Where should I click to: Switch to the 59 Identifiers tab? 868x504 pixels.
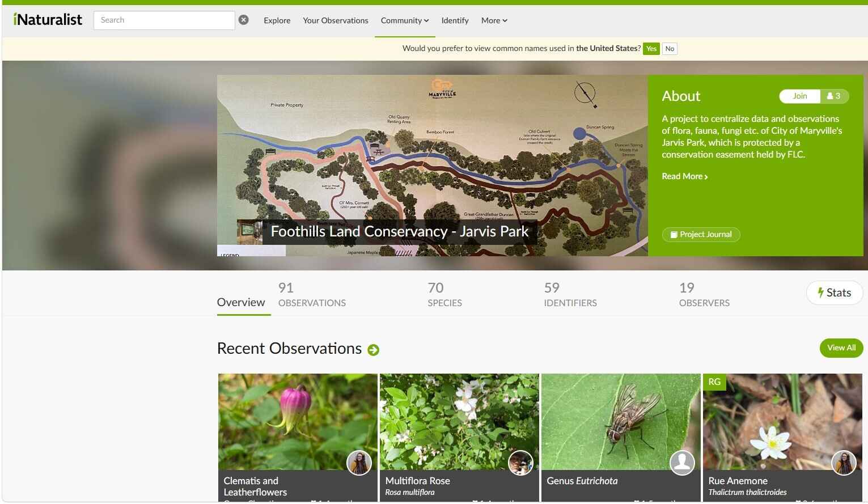click(570, 295)
